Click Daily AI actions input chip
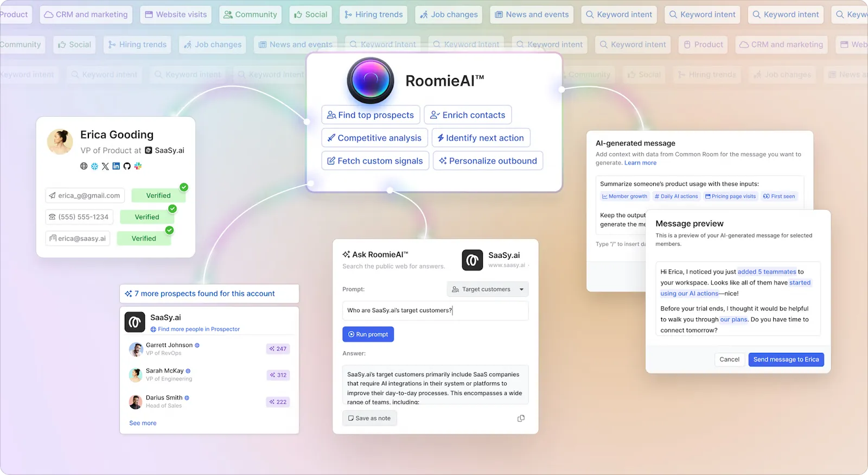The image size is (868, 475). click(x=676, y=197)
